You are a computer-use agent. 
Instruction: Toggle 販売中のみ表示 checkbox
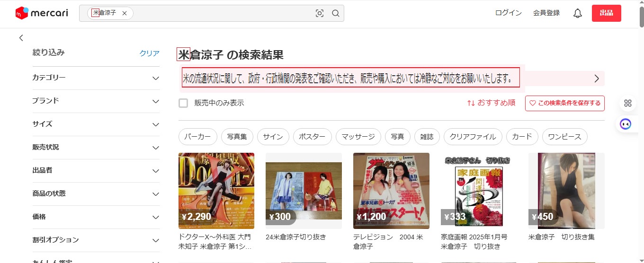click(x=183, y=103)
